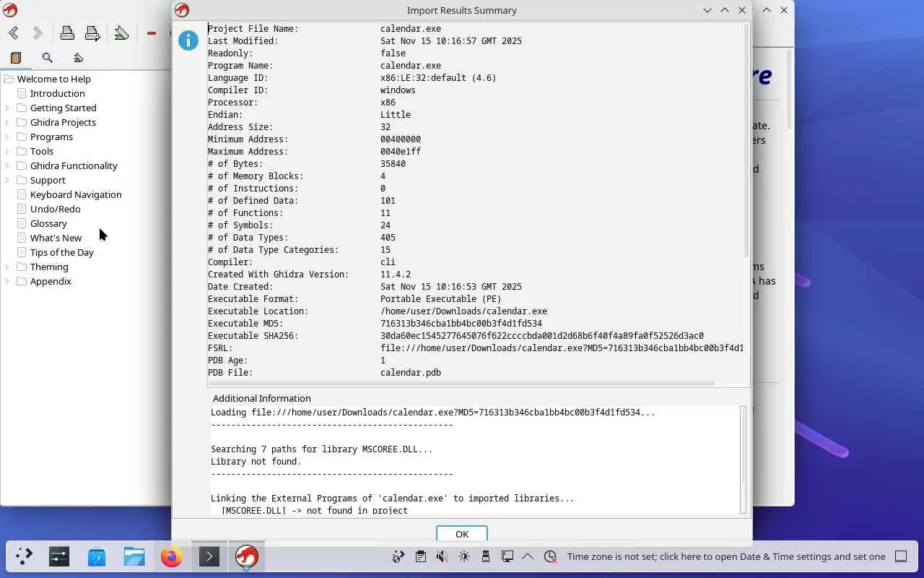Click OK to dismiss Import Results Summary
Viewport: 924px width, 578px height.
pos(462,534)
